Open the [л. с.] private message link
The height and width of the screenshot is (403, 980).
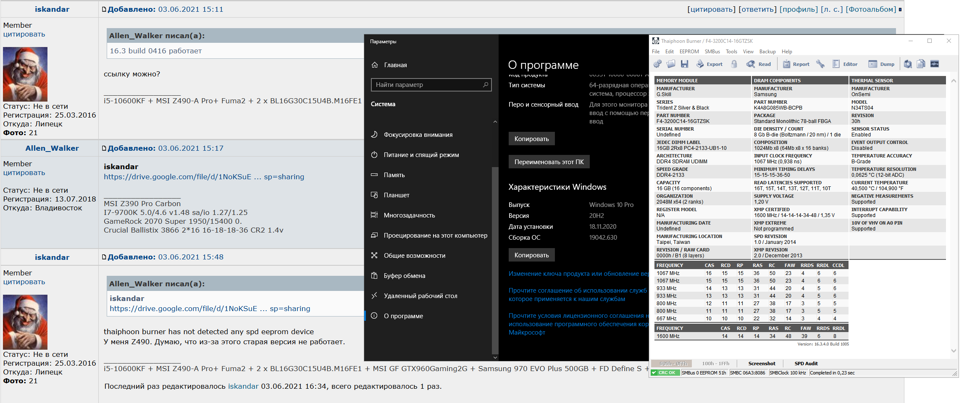point(832,9)
